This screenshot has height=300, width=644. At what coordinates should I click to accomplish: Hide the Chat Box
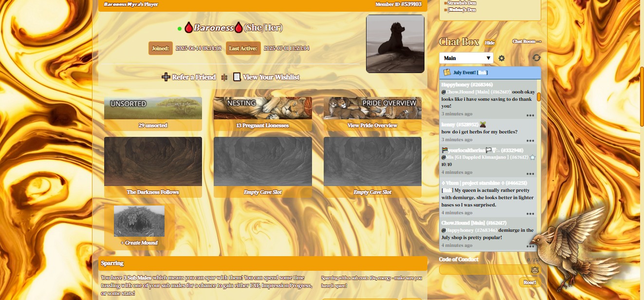click(489, 43)
